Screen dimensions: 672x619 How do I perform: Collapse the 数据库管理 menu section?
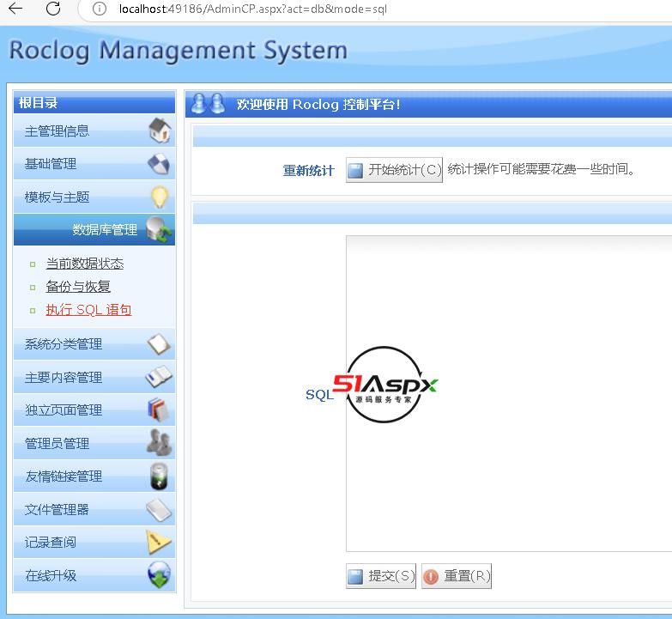(94, 230)
